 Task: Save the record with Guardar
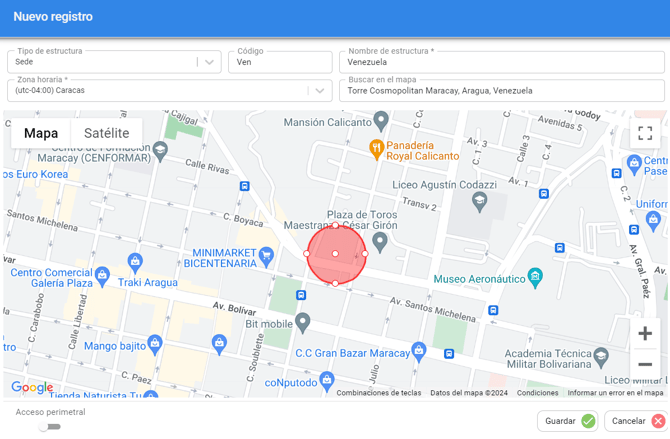(x=567, y=421)
